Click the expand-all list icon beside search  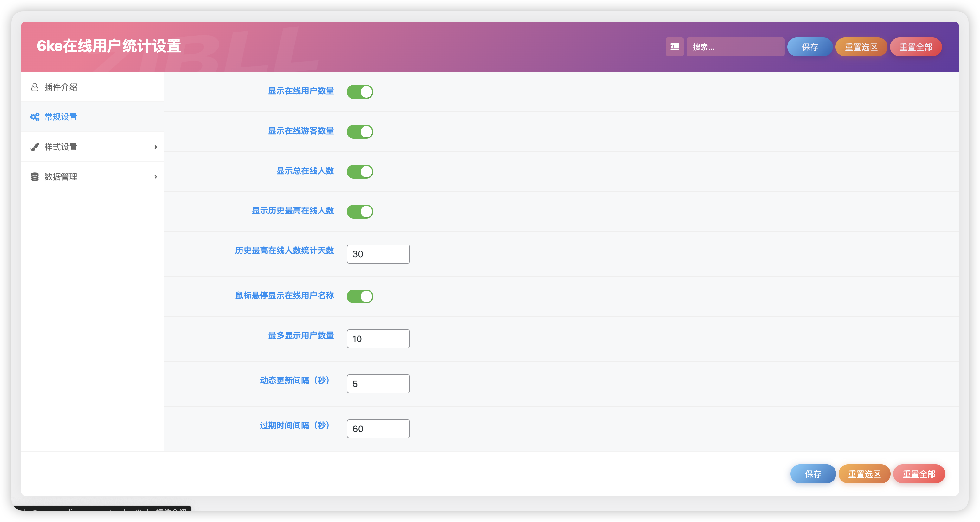674,47
